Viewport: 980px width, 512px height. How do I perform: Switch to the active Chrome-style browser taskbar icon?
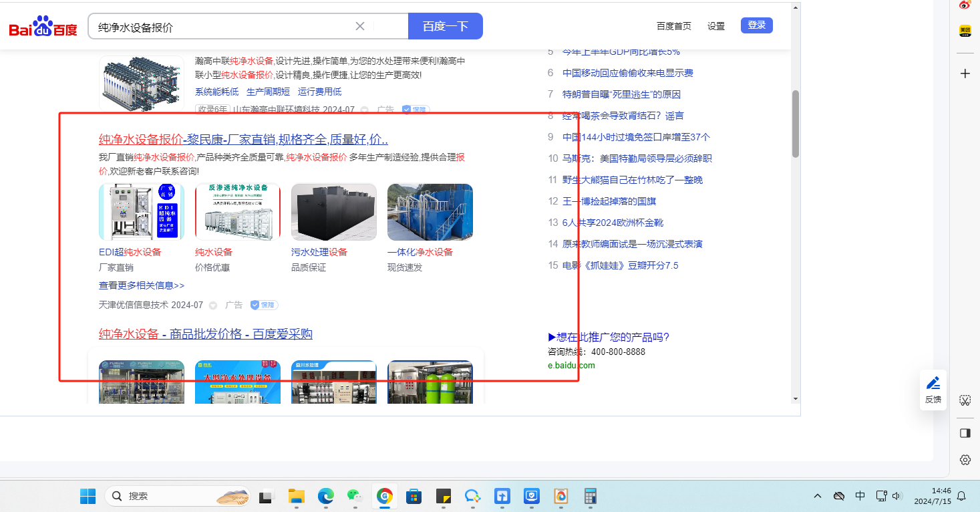coord(384,496)
